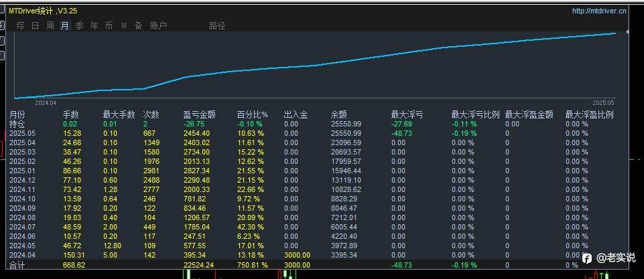This screenshot has height=279, width=644.
Task: Open the M tab
Action: [x=123, y=26]
